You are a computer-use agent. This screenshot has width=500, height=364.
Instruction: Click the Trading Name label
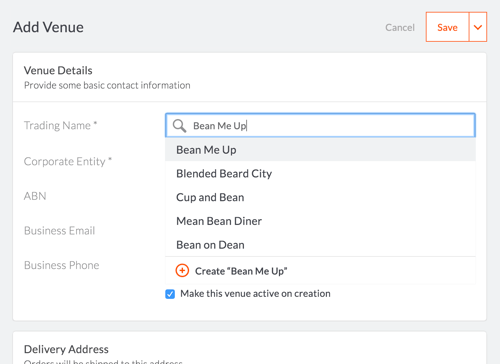pos(60,125)
